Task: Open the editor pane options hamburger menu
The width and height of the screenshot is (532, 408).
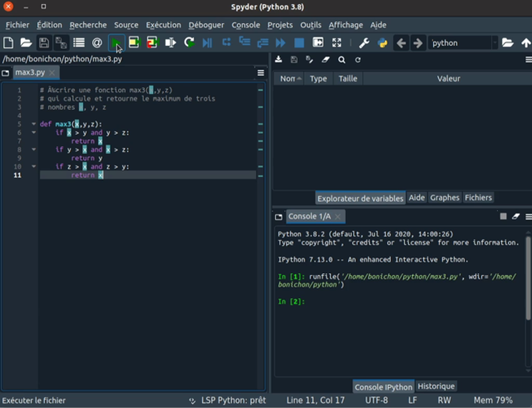Action: [x=261, y=73]
